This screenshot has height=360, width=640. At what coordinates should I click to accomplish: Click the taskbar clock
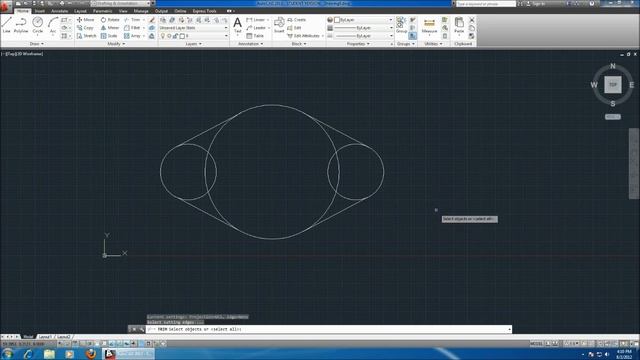pyautogui.click(x=624, y=354)
